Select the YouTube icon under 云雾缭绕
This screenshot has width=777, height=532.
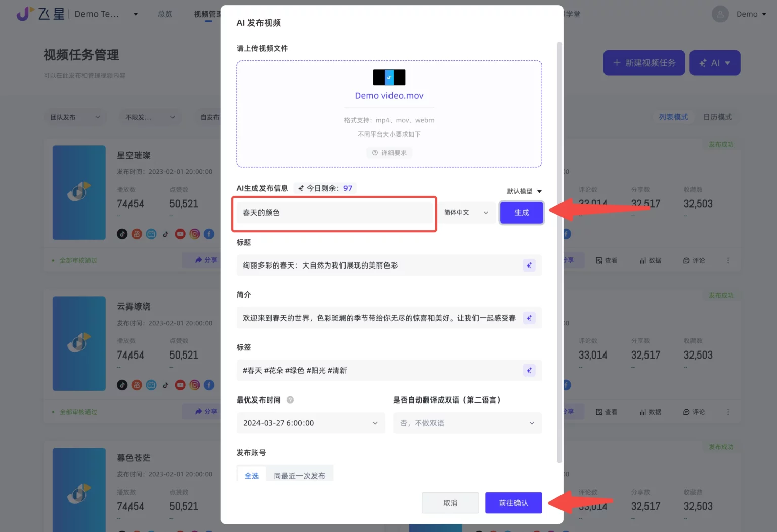tap(180, 385)
